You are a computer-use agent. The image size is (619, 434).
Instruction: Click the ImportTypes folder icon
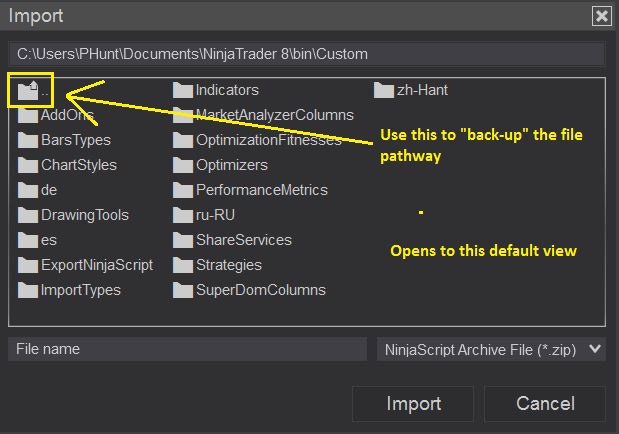coord(27,290)
